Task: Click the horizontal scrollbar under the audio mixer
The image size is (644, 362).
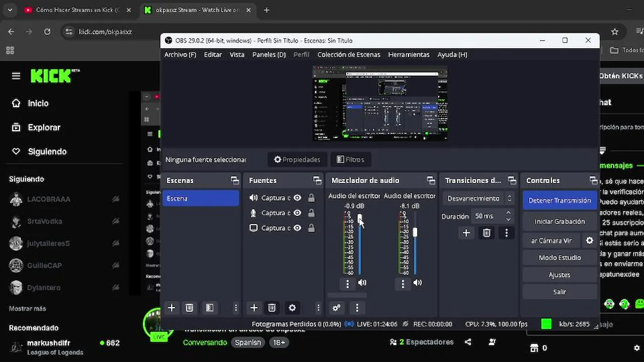Action: click(x=347, y=296)
